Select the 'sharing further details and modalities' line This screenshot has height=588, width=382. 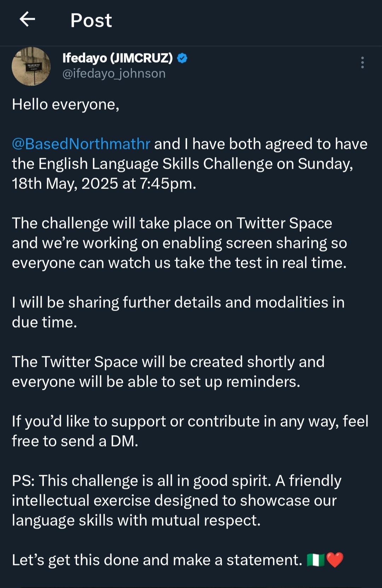coord(178,302)
